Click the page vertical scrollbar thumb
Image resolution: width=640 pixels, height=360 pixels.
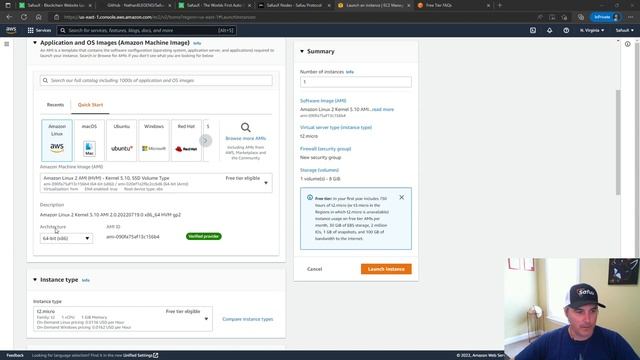(618, 142)
